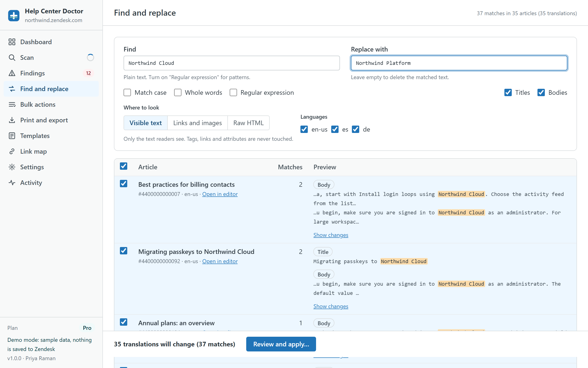Click article title Best practices for billing contacts

[186, 184]
